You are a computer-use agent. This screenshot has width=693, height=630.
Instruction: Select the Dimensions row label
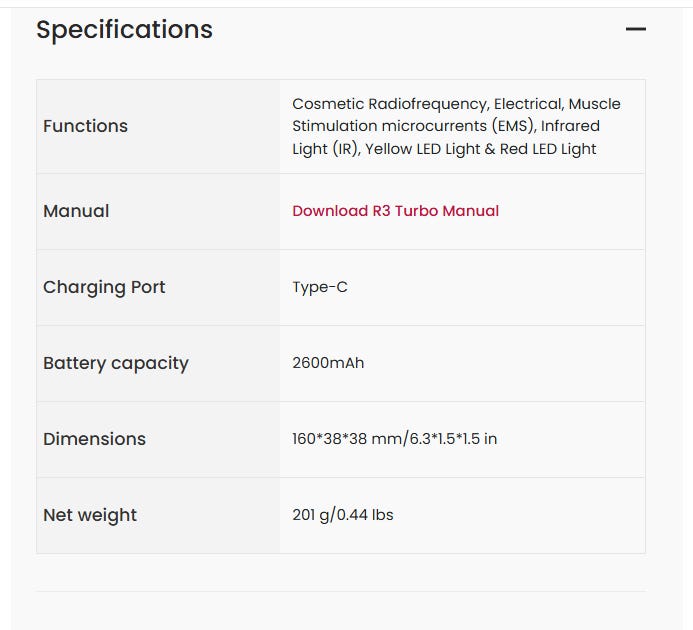click(x=94, y=439)
